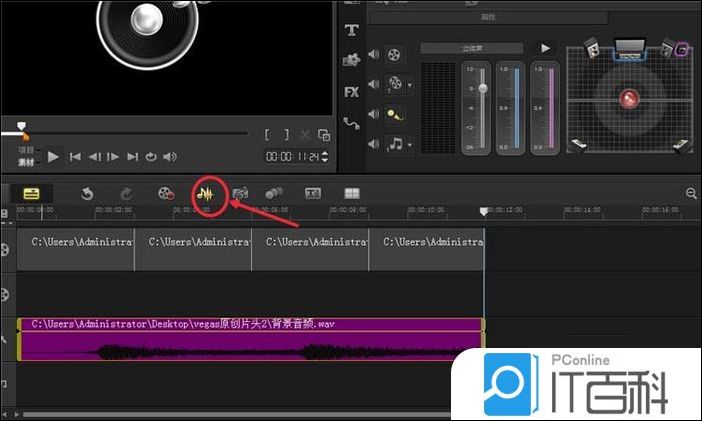The image size is (702, 421).
Task: Click the purple sub-woofer level slider
Action: point(552,107)
